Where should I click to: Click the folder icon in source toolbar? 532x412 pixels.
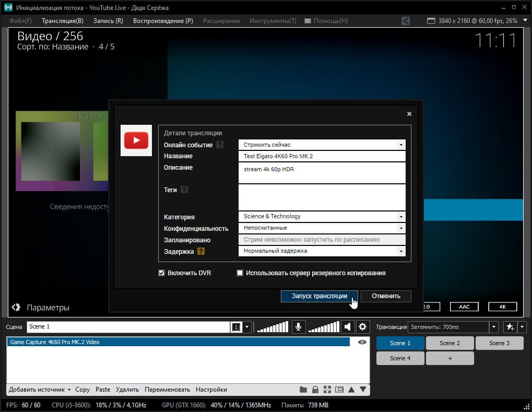pyautogui.click(x=303, y=390)
